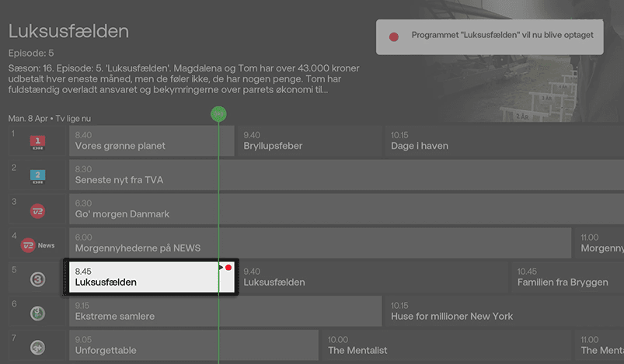Open Morgennyhederne på NEWS at 6.00
624x364 pixels.
pos(320,243)
